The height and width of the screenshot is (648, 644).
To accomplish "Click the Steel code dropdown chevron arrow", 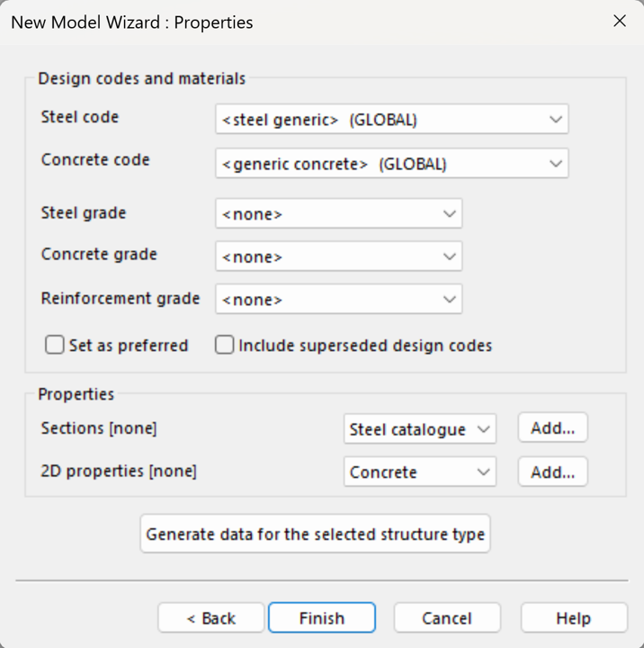I will [x=556, y=120].
